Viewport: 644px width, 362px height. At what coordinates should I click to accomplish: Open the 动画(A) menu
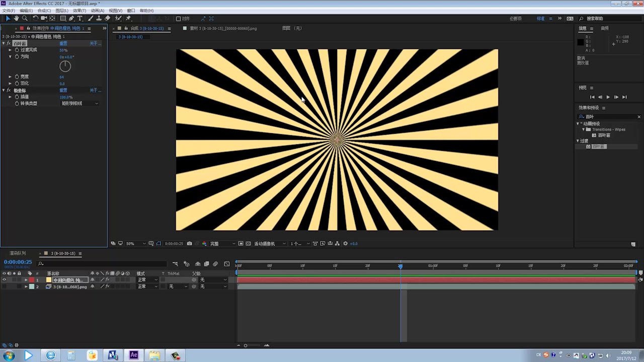98,11
